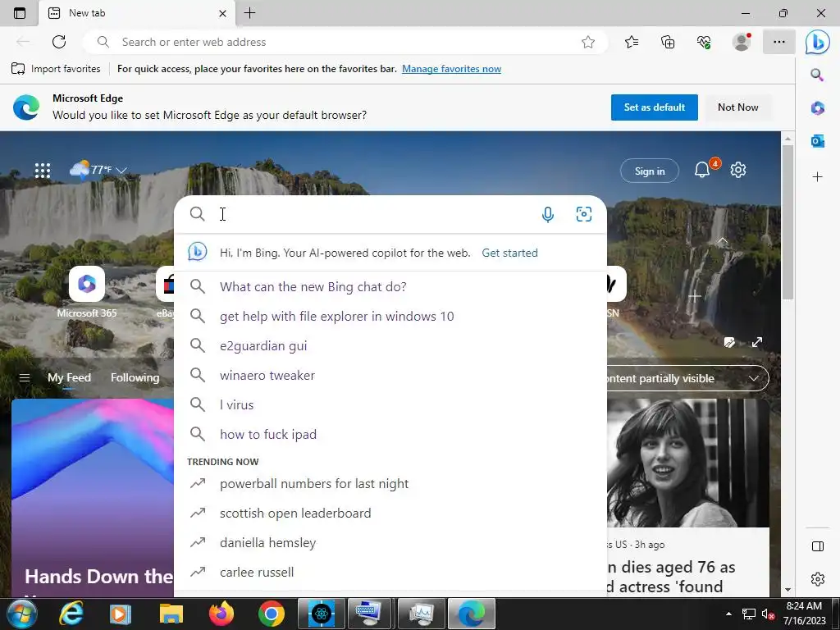Pick daniella hemsley trending search
The height and width of the screenshot is (630, 840).
(x=390, y=543)
